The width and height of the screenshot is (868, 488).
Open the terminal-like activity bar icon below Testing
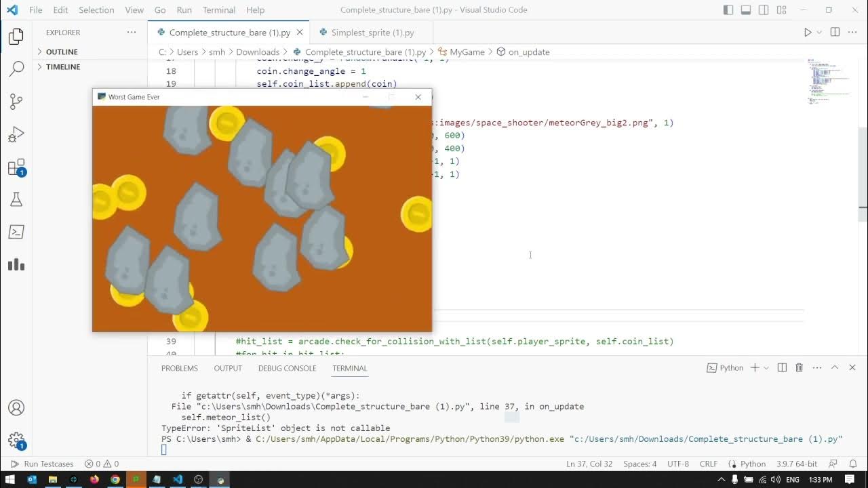[16, 232]
